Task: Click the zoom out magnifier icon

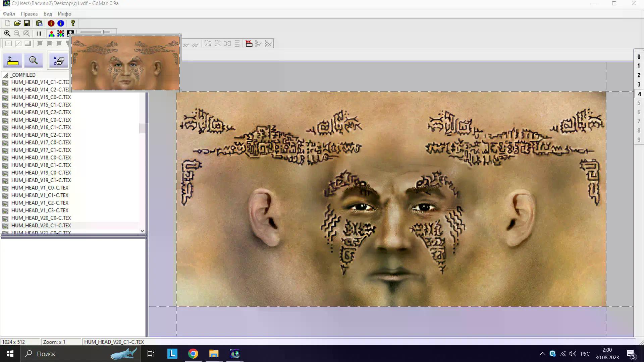Action: (x=17, y=34)
